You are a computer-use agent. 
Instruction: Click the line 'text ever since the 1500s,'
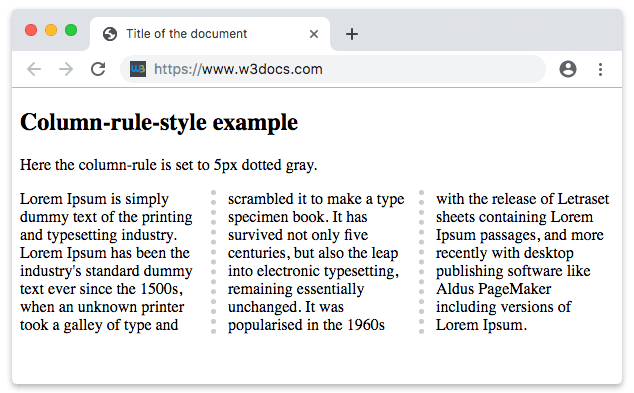pyautogui.click(x=101, y=289)
